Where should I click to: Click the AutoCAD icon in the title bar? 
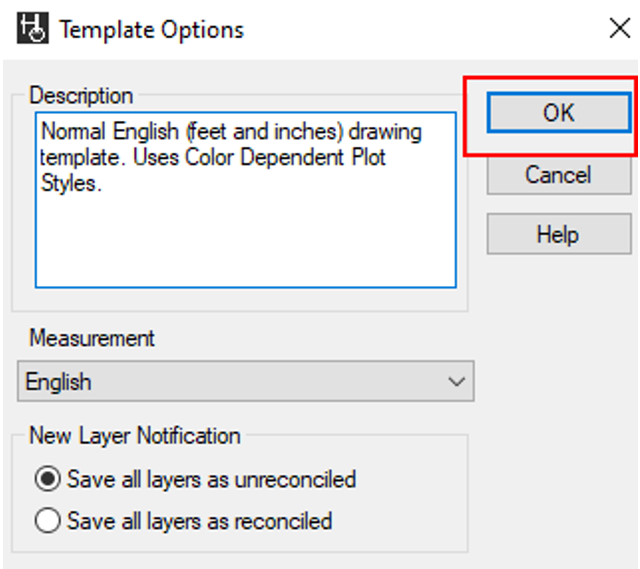(33, 28)
